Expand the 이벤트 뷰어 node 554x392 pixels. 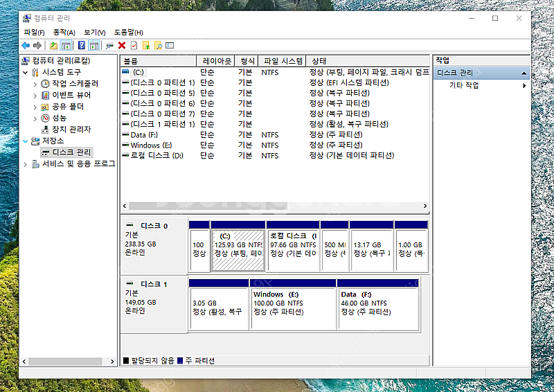coord(35,96)
